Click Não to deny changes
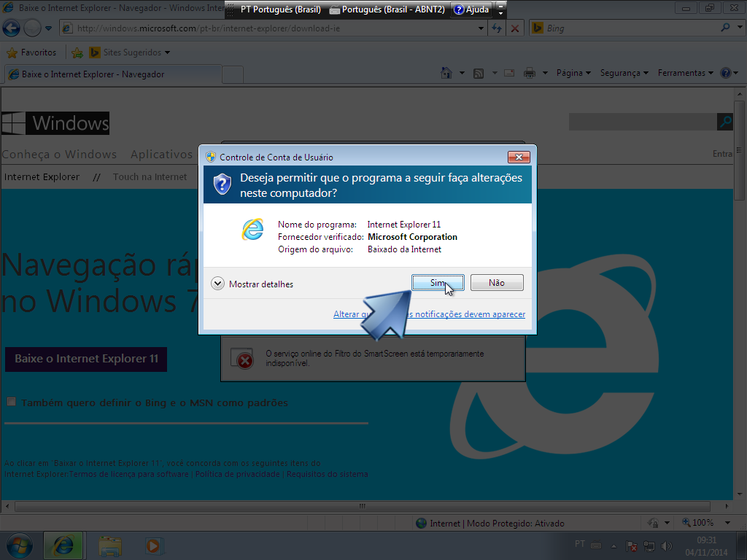 (497, 282)
